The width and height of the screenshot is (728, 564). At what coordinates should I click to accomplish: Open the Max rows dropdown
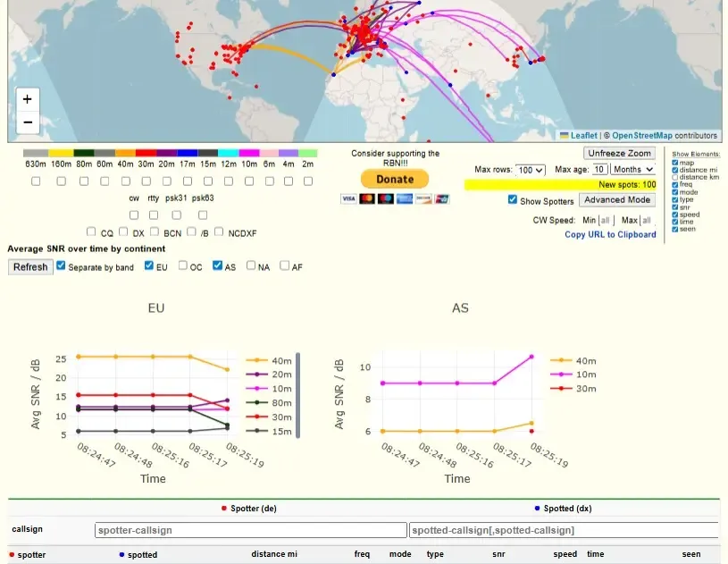click(x=531, y=170)
